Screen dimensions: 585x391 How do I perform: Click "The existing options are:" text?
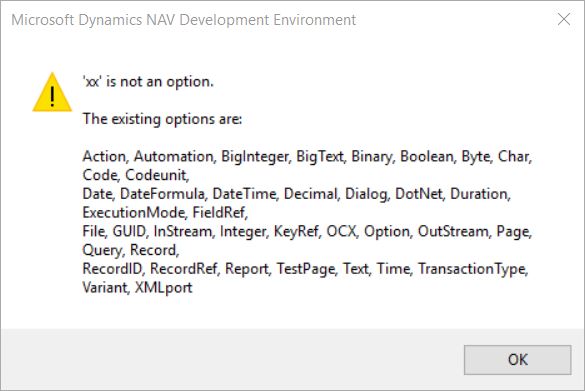pos(162,119)
